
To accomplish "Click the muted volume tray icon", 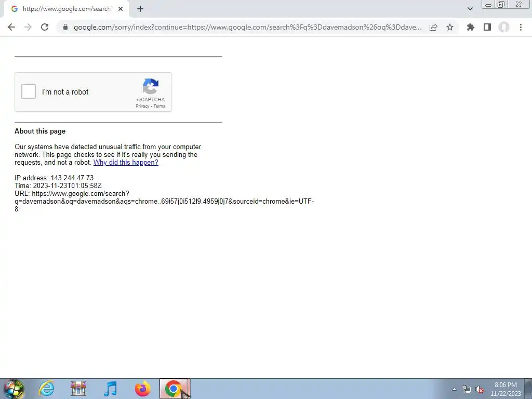I will [480, 389].
